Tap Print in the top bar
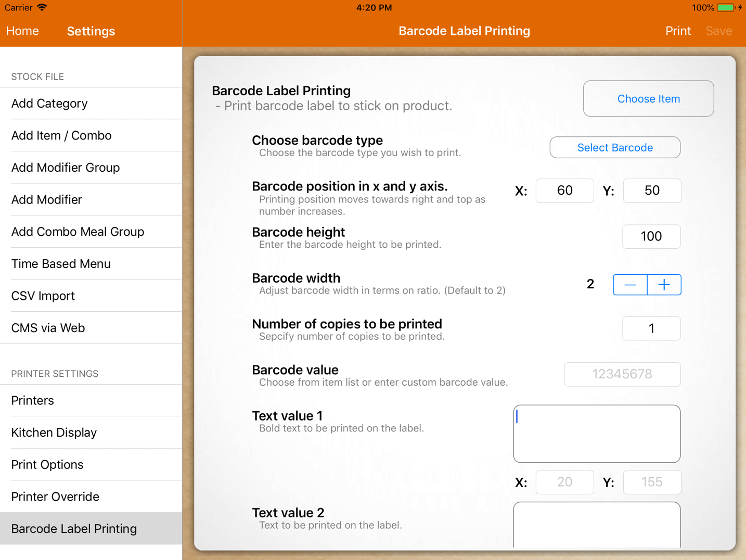 pyautogui.click(x=678, y=31)
